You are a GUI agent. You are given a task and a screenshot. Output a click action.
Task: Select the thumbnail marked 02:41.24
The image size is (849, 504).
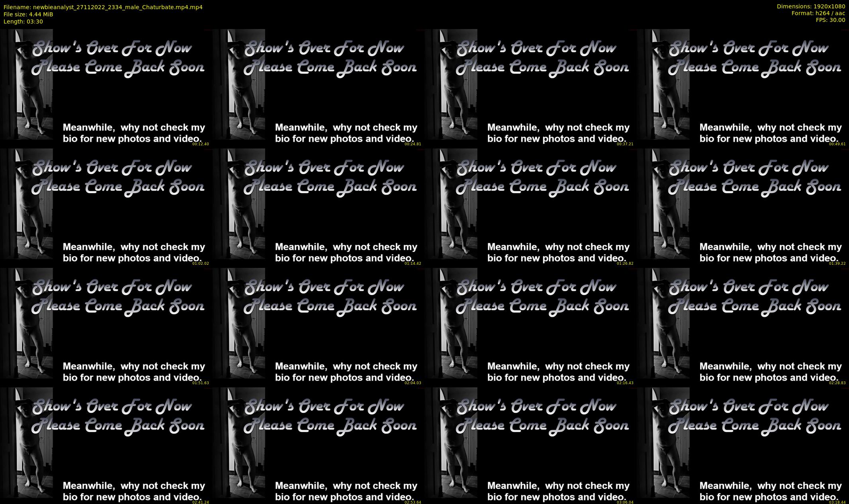[106, 446]
